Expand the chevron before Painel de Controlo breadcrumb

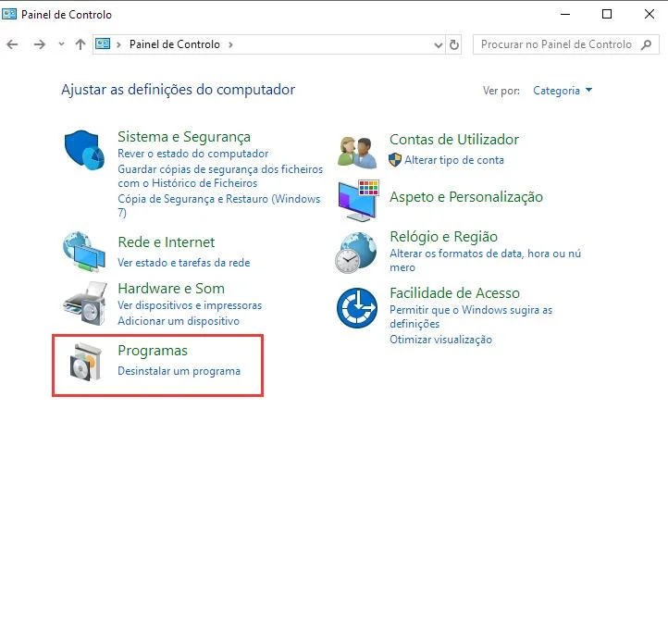point(118,44)
